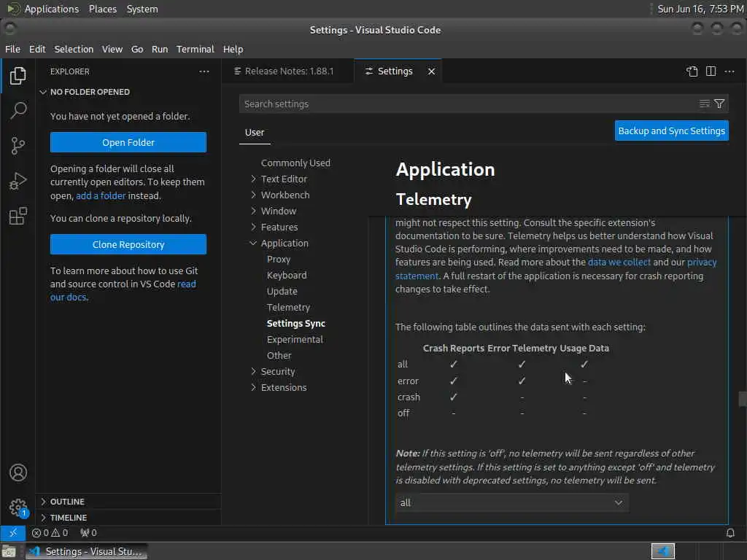Select Keyboard under Application
747x560 pixels.
(287, 275)
